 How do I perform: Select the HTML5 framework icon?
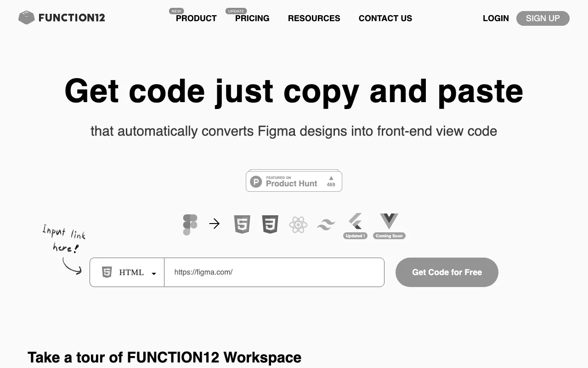[x=242, y=224]
